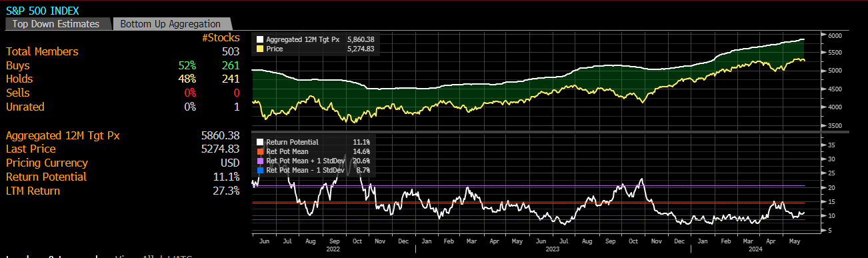868x258 pixels.
Task: Click the Unrated row label
Action: click(25, 107)
